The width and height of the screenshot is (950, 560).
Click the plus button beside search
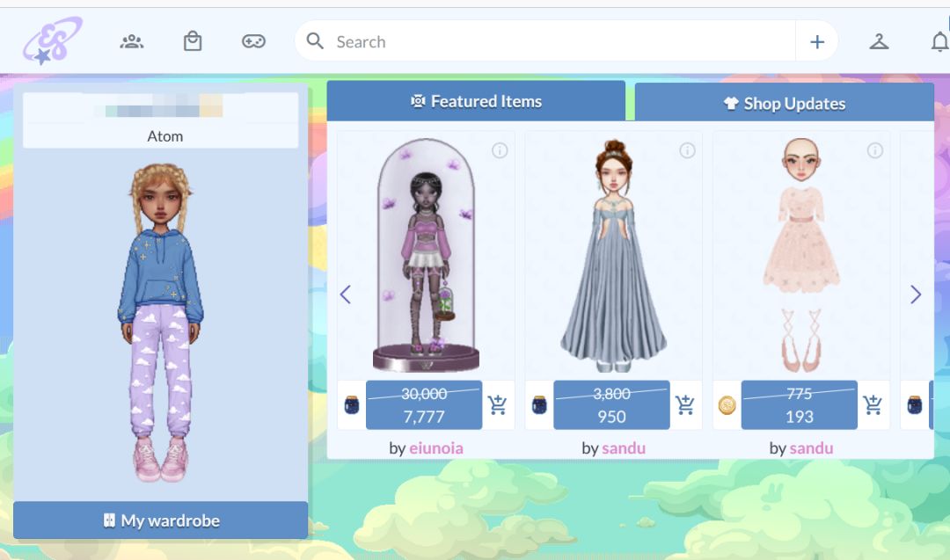[817, 41]
